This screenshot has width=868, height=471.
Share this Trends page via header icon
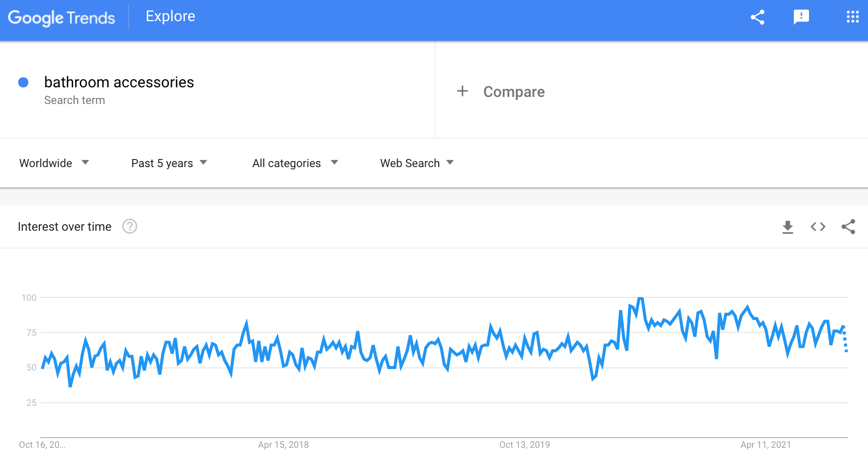(757, 17)
